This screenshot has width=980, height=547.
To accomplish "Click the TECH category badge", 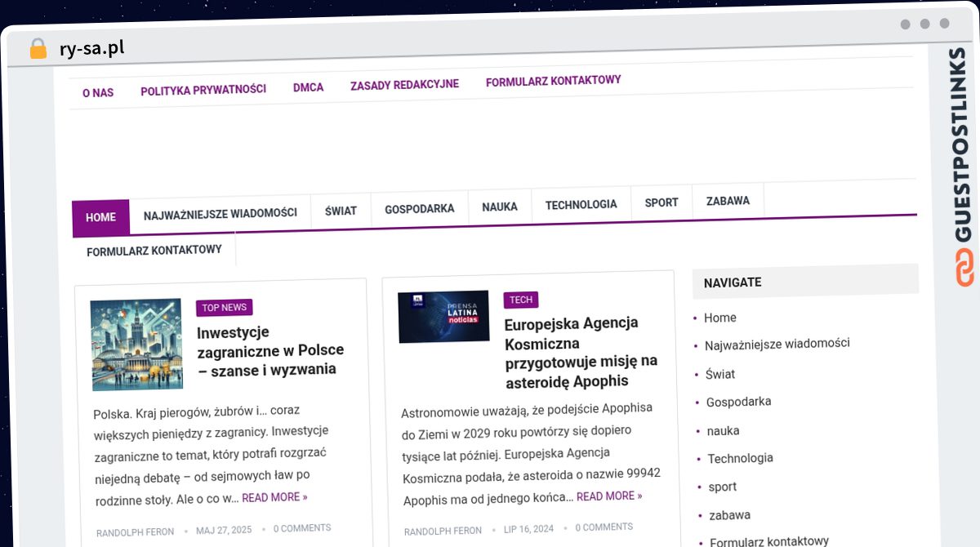I will click(521, 300).
